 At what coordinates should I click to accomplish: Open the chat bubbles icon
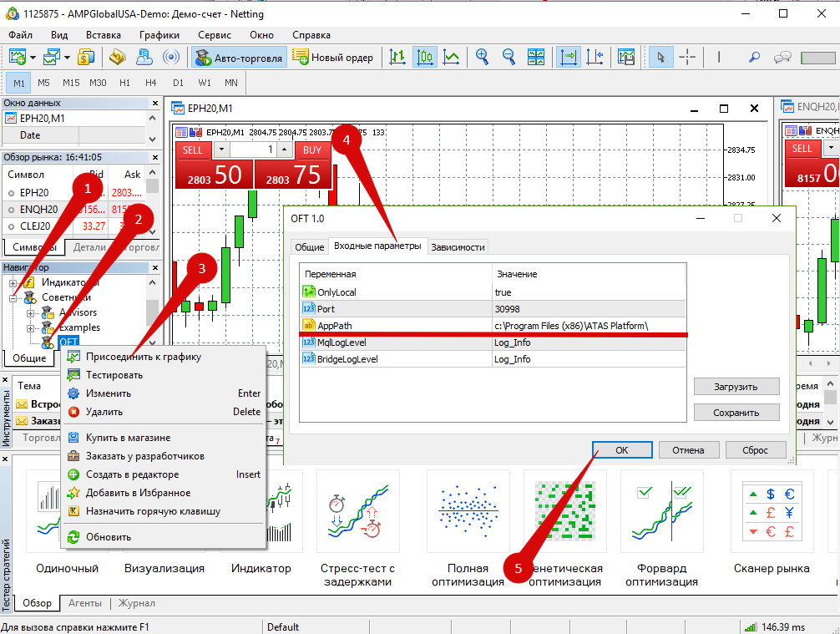click(x=782, y=57)
